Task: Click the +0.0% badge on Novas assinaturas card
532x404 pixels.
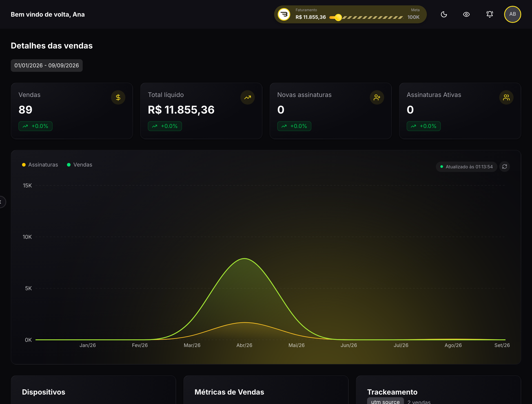Action: click(294, 126)
